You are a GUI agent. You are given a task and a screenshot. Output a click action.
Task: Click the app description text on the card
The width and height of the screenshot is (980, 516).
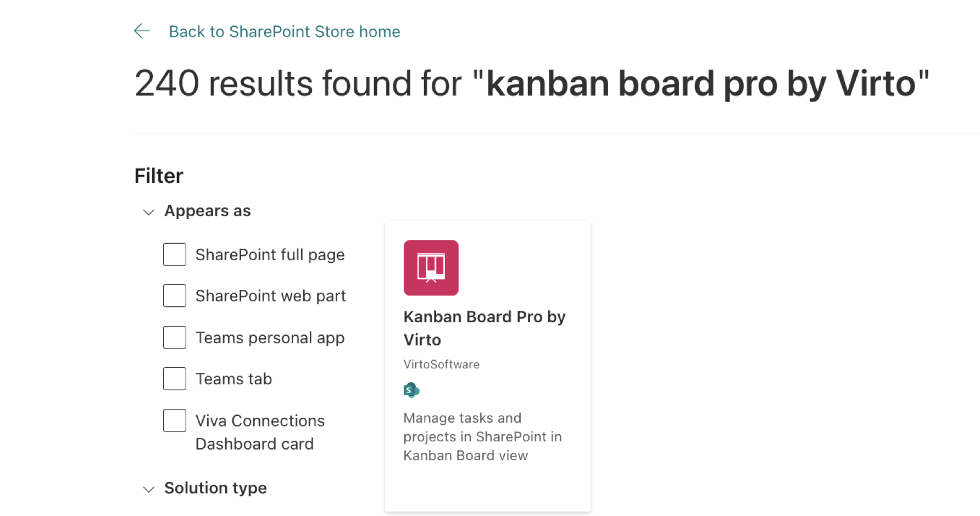point(482,436)
